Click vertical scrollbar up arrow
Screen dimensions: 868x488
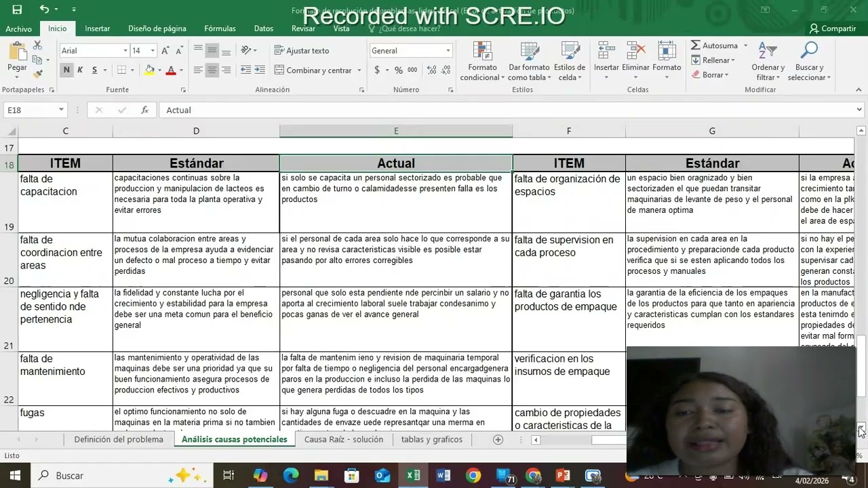(861, 131)
